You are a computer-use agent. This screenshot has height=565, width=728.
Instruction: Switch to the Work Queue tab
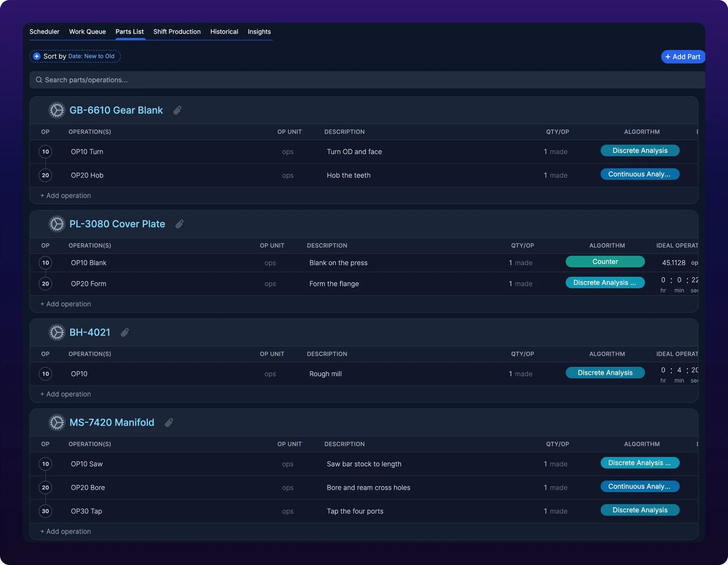tap(88, 32)
